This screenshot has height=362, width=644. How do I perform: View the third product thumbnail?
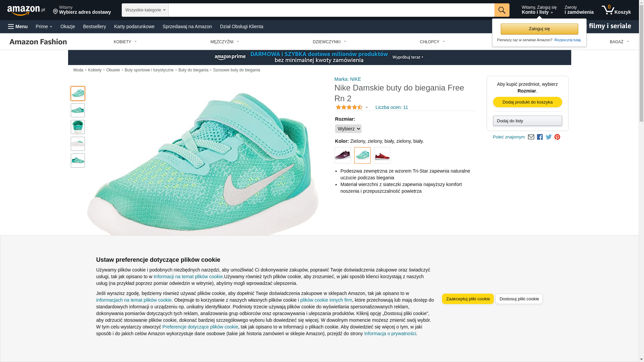tap(78, 127)
